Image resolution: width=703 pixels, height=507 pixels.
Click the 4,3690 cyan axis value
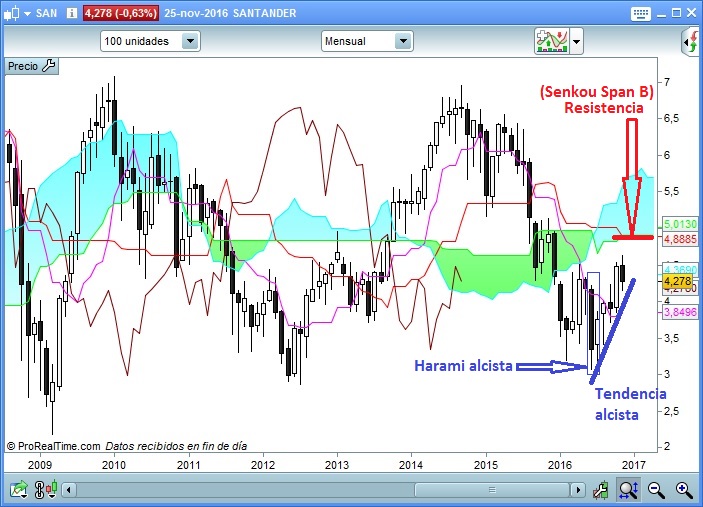680,269
